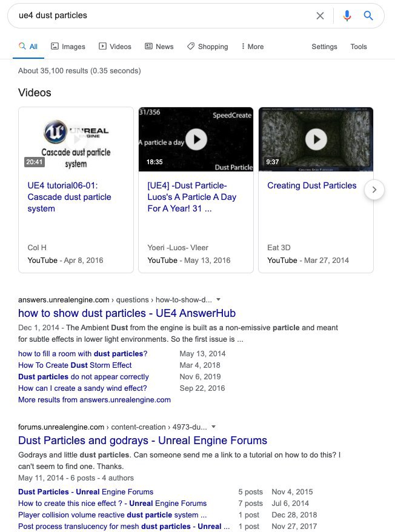This screenshot has width=395, height=532.
Task: Open search Tools
Action: [359, 47]
